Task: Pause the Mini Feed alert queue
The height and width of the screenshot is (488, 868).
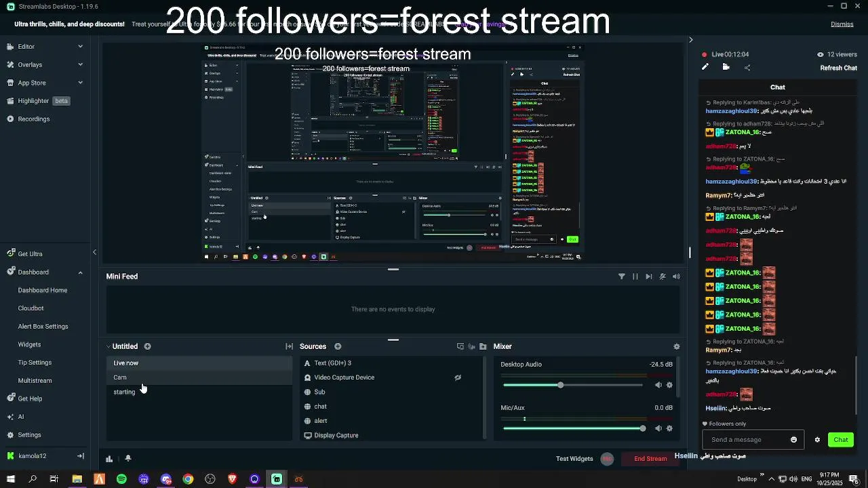Action: click(635, 277)
